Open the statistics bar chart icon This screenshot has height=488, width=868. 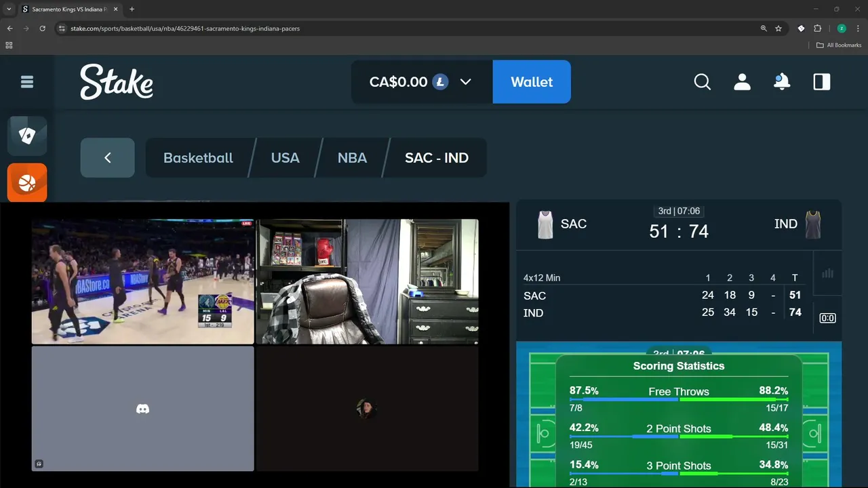[x=827, y=273]
